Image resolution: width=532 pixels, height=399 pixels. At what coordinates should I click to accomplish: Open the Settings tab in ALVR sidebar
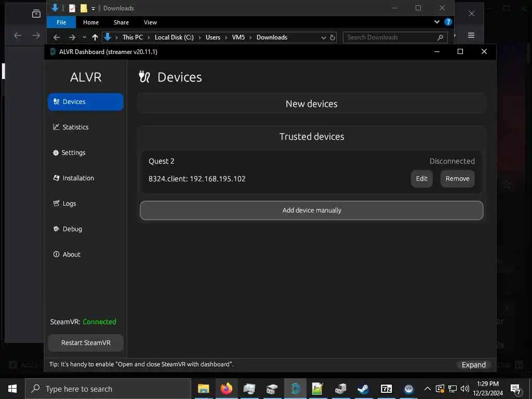tap(86, 153)
